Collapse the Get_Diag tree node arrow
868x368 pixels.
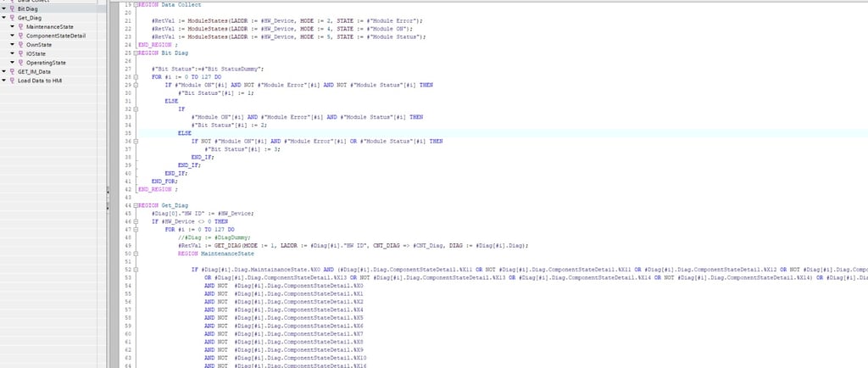pos(4,18)
